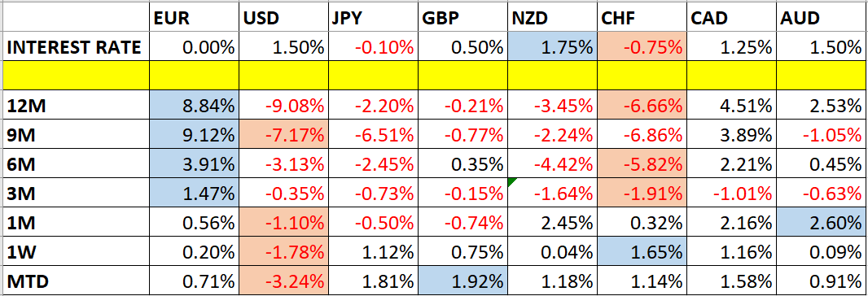Select the 3M row label cell

point(75,193)
